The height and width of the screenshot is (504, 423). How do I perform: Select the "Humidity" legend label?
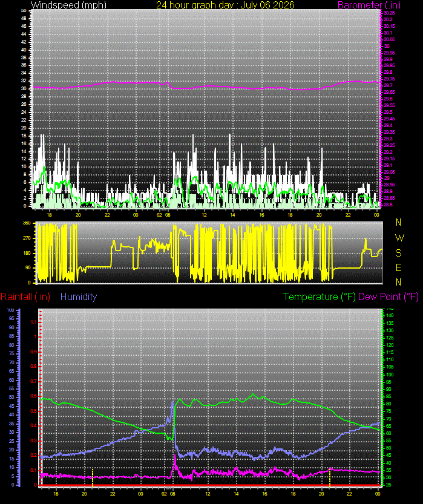point(79,296)
